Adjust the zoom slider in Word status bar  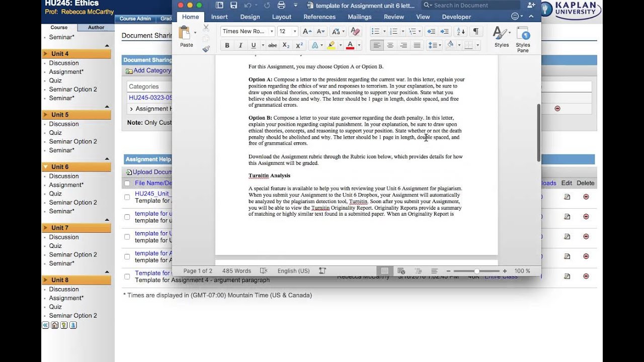click(476, 271)
